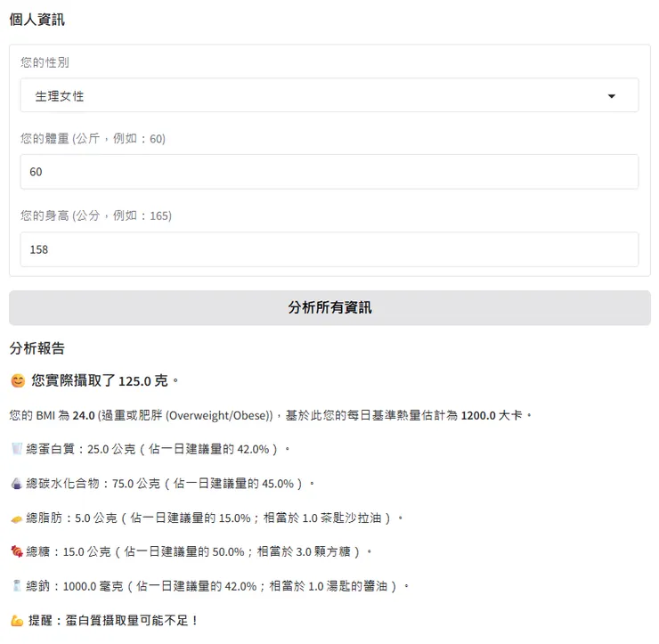Click the flexed arm icon beside 提醒
Image resolution: width=659 pixels, height=644 pixels.
[17, 621]
